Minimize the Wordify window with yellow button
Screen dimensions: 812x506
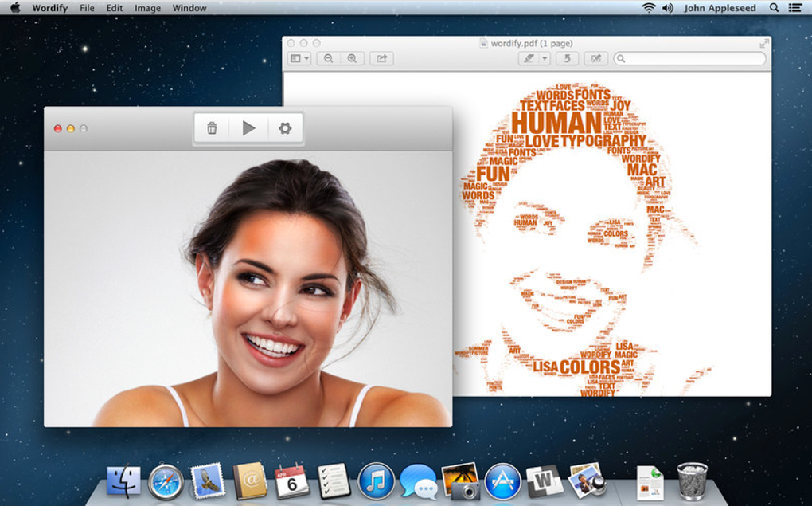[x=71, y=128]
